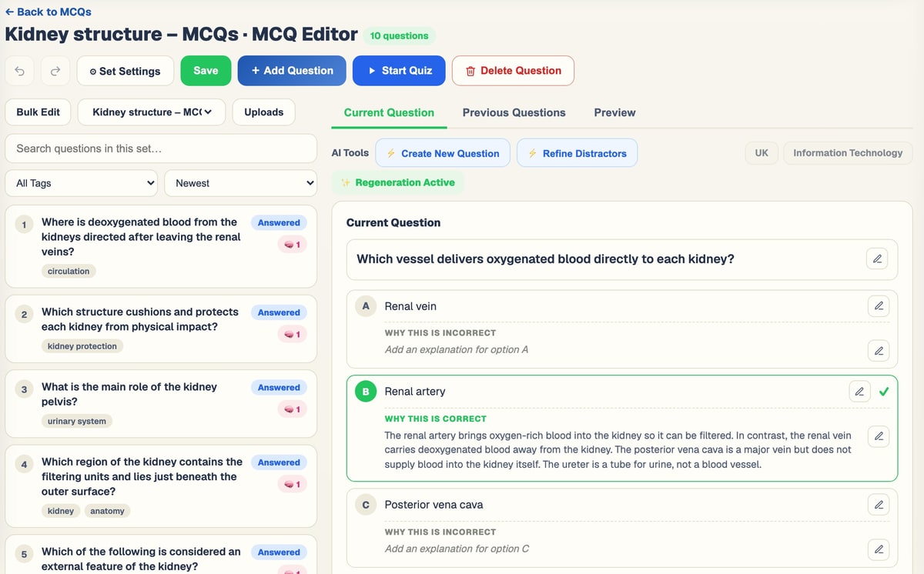Screen dimensions: 924x574
Task: Open the Newest sort dropdown
Action: (x=240, y=183)
